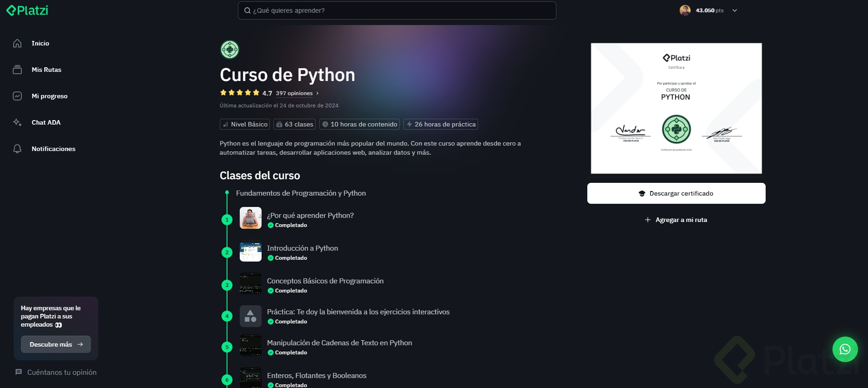Screen dimensions: 868x388
Task: Click the feedback icon beside Cuéntanos tu opinión
Action: [19, 372]
